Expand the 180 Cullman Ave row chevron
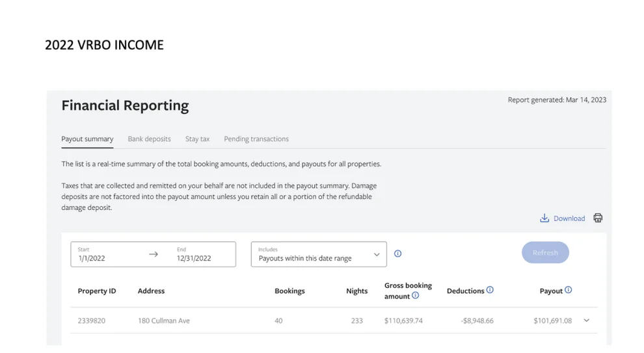This screenshot has width=644, height=353. pos(587,320)
